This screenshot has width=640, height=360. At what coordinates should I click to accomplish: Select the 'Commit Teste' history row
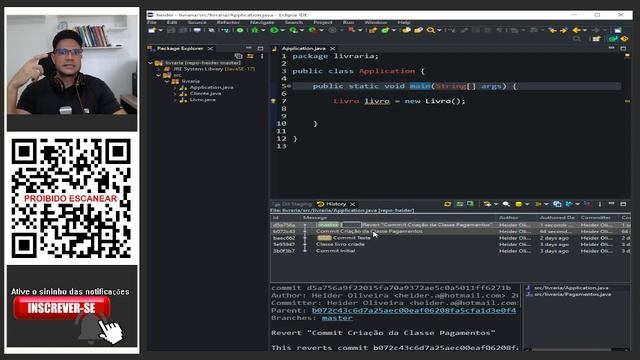click(x=451, y=238)
